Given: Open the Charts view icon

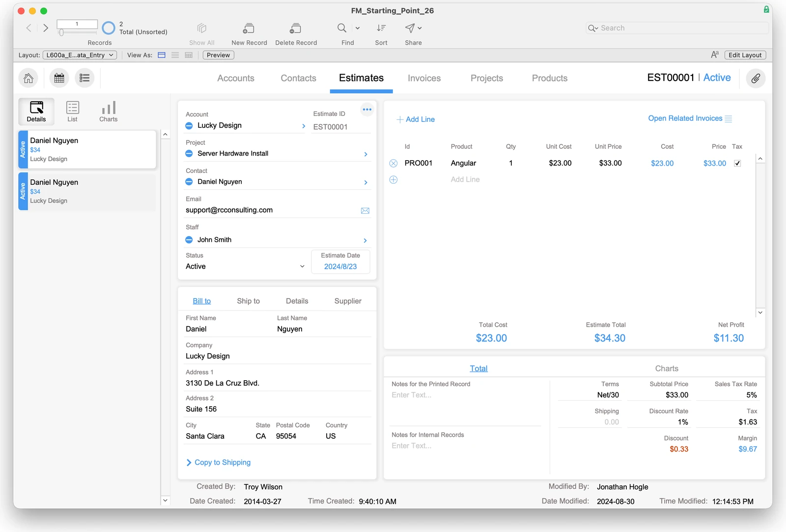Looking at the screenshot, I should [109, 112].
